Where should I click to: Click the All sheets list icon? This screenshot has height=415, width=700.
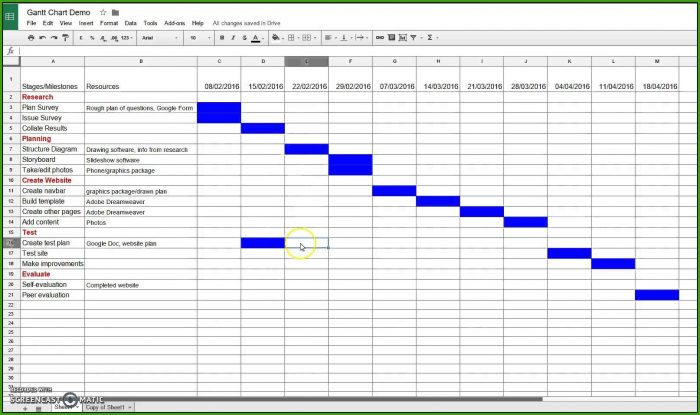point(38,408)
